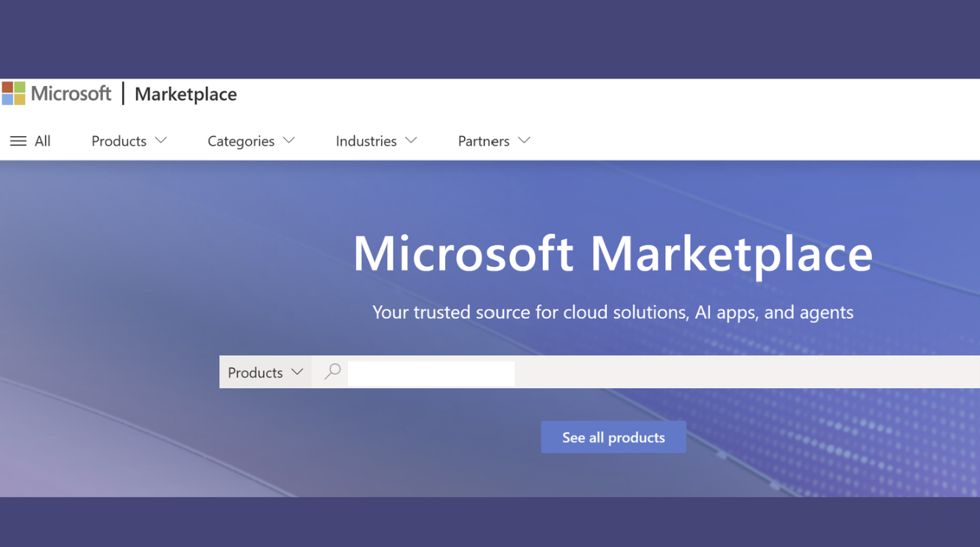Click the magnifying glass search icon
Image resolution: width=980 pixels, height=547 pixels.
[333, 371]
